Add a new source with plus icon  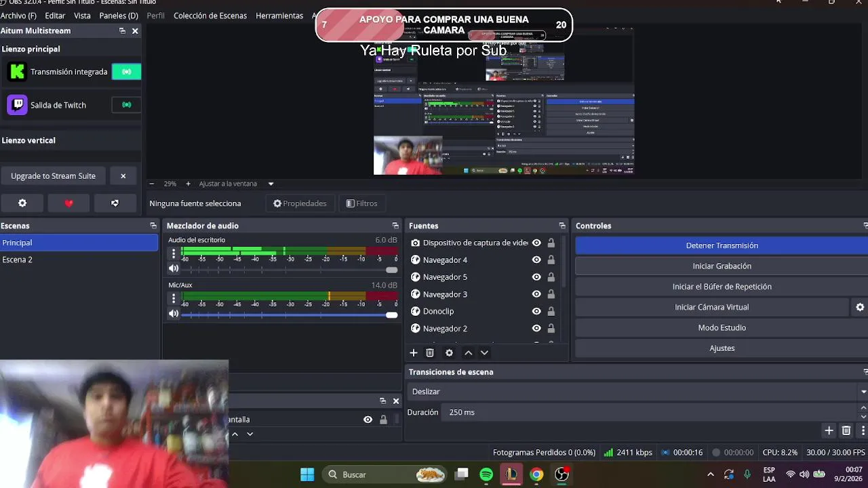(414, 352)
